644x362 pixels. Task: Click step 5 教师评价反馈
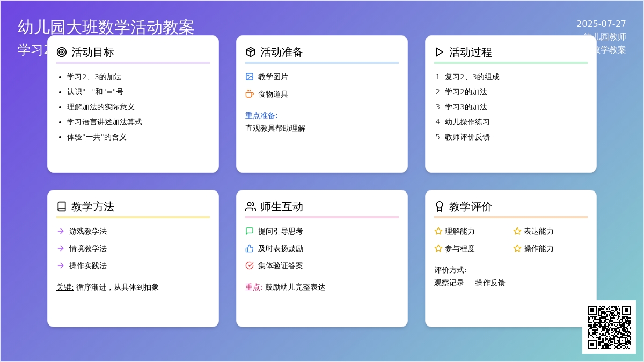[x=467, y=137]
